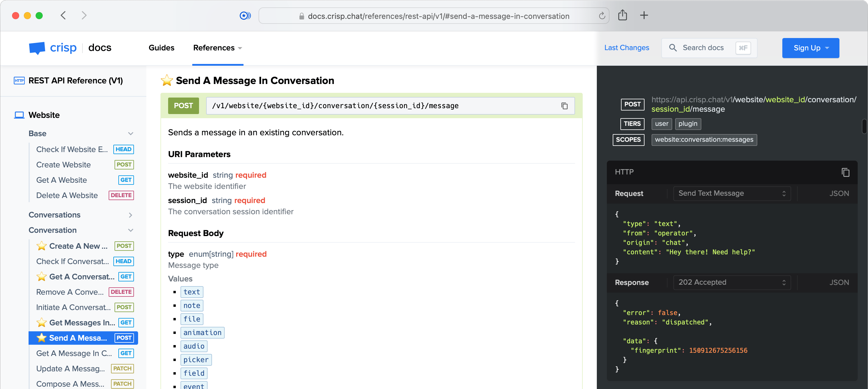Go forward with the browser forward arrow
Image resolution: width=868 pixels, height=389 pixels.
pyautogui.click(x=84, y=16)
